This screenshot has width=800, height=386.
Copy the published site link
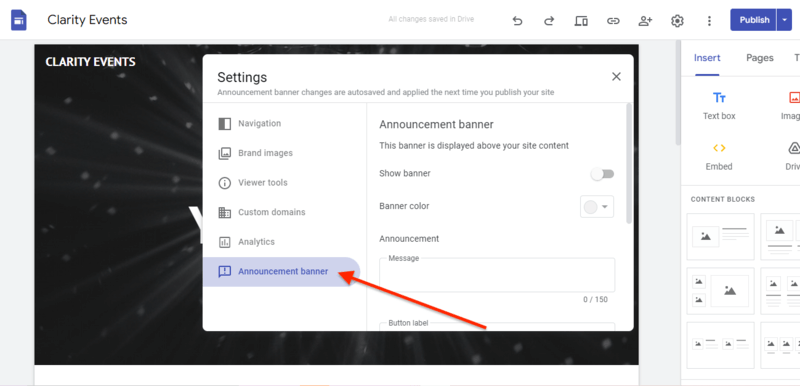pos(613,21)
